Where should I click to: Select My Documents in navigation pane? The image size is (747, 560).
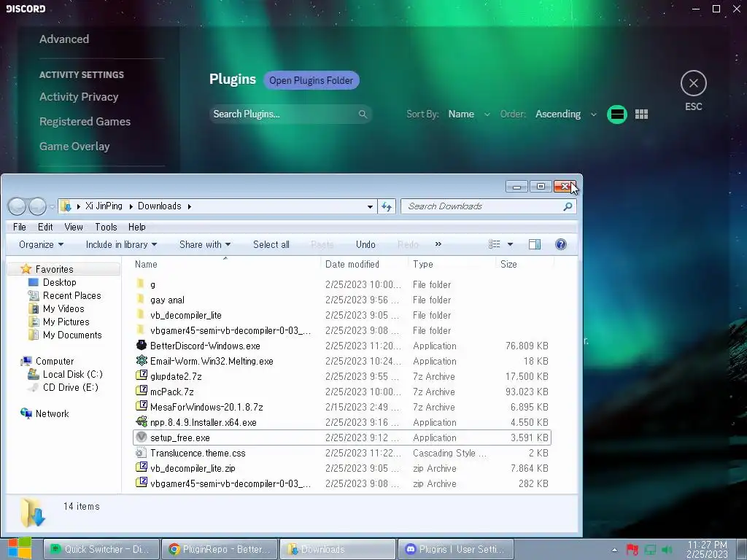72,335
